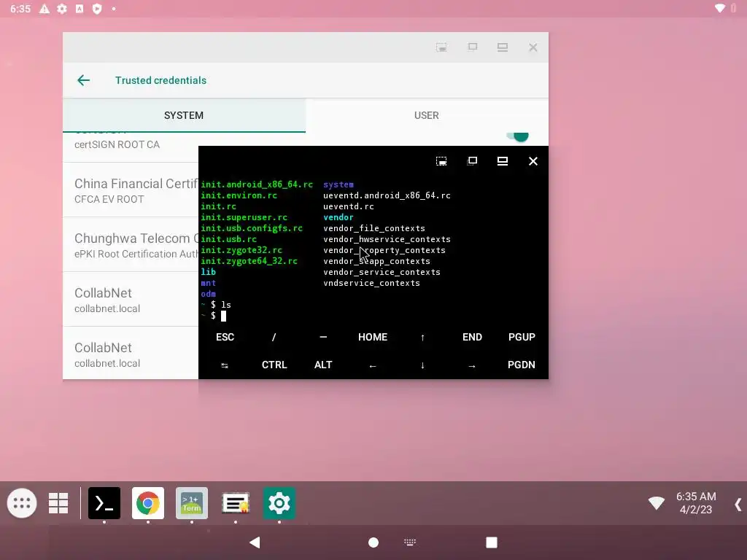Open Chrome from the taskbar
747x560 pixels.
click(148, 503)
